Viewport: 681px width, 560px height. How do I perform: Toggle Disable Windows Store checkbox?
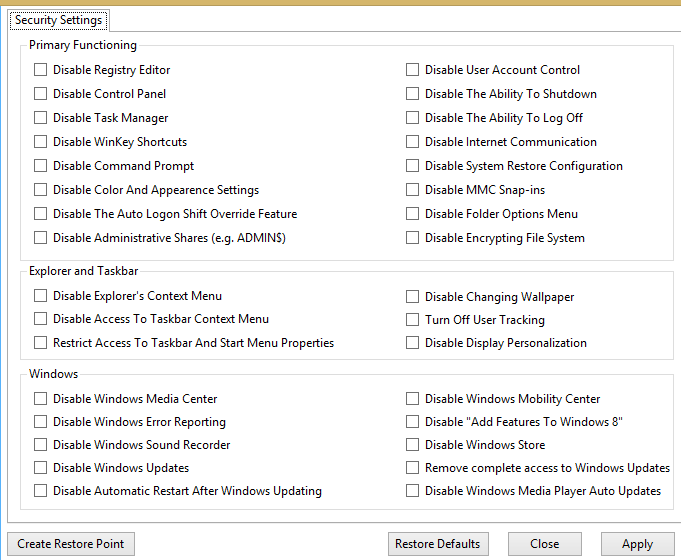(413, 445)
